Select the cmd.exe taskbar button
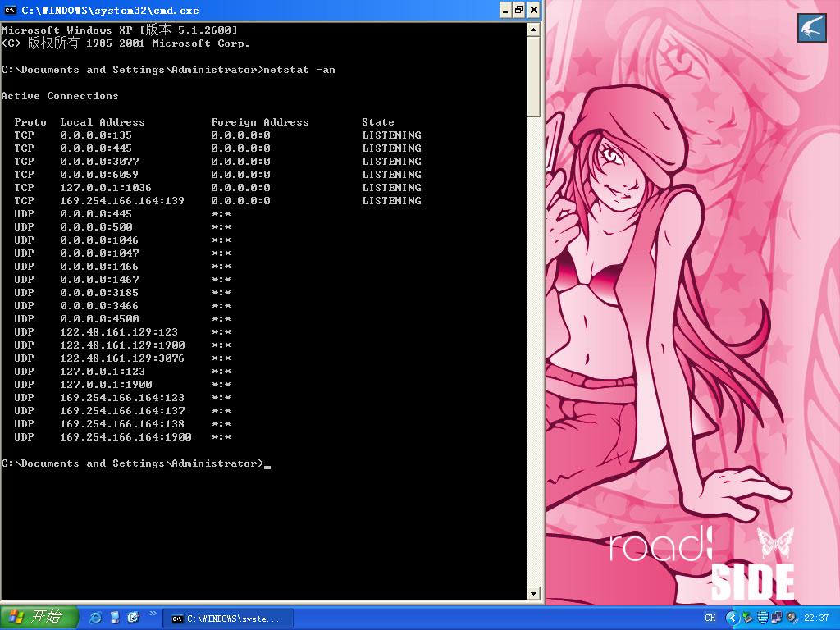840x630 pixels. click(x=228, y=619)
